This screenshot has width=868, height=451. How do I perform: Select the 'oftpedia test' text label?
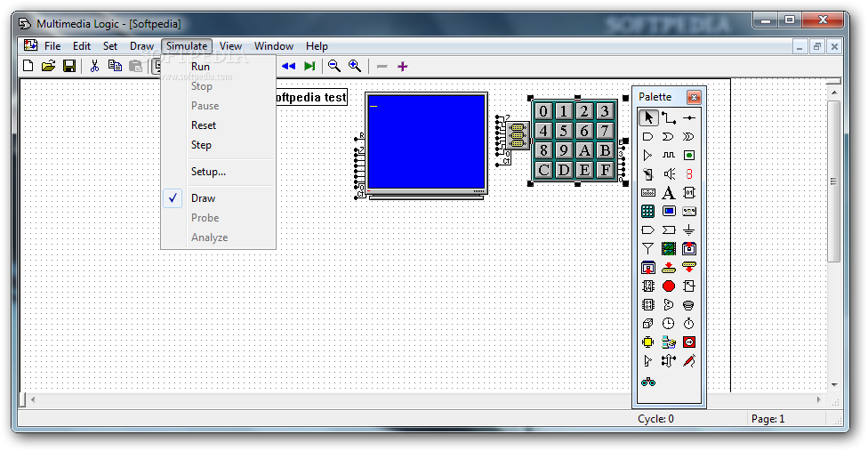tap(311, 97)
